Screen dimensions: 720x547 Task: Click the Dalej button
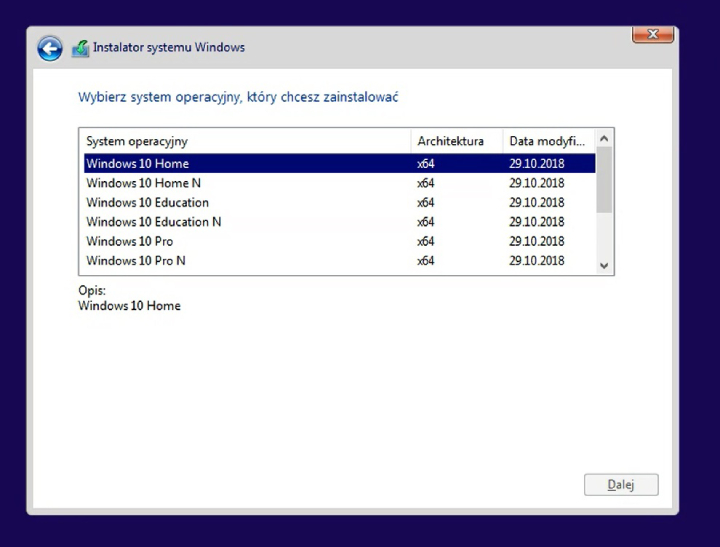pos(621,485)
